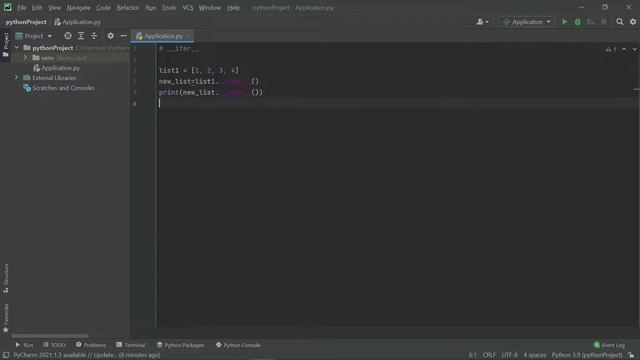Open the View menu
640x360 pixels.
pos(54,8)
